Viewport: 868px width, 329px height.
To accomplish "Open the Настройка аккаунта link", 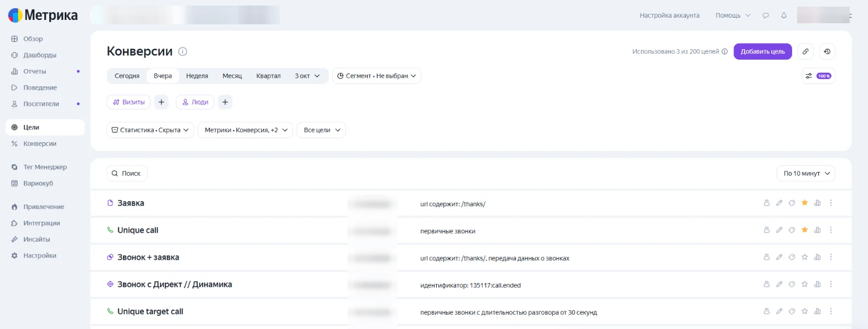I will click(670, 15).
